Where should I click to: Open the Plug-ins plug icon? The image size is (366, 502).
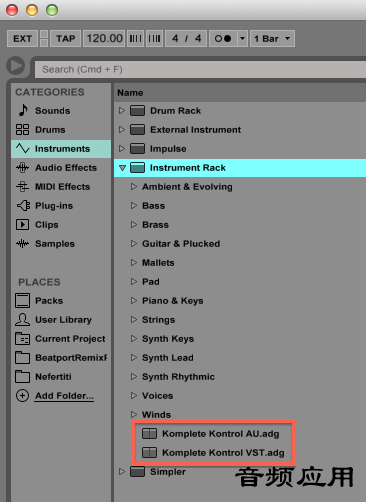[x=23, y=205]
